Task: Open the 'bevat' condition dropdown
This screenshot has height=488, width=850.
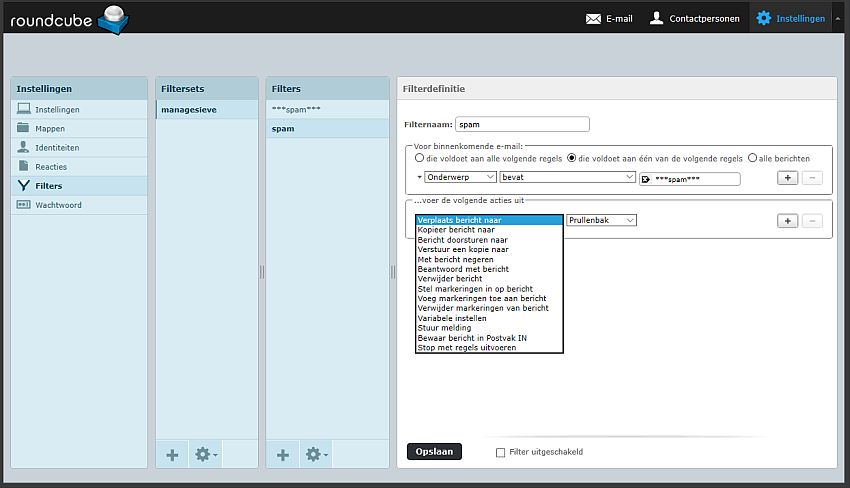Action: tap(567, 178)
